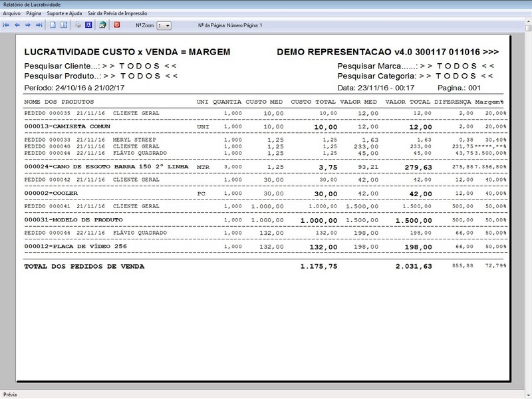Click the red power exit icon
Screen dimensions: 532x399
117,25
